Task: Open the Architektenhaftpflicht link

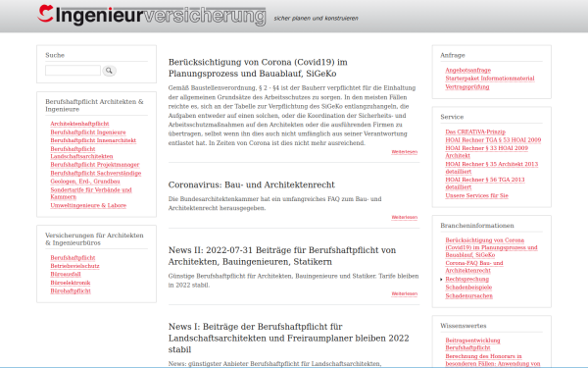Action: coord(79,124)
